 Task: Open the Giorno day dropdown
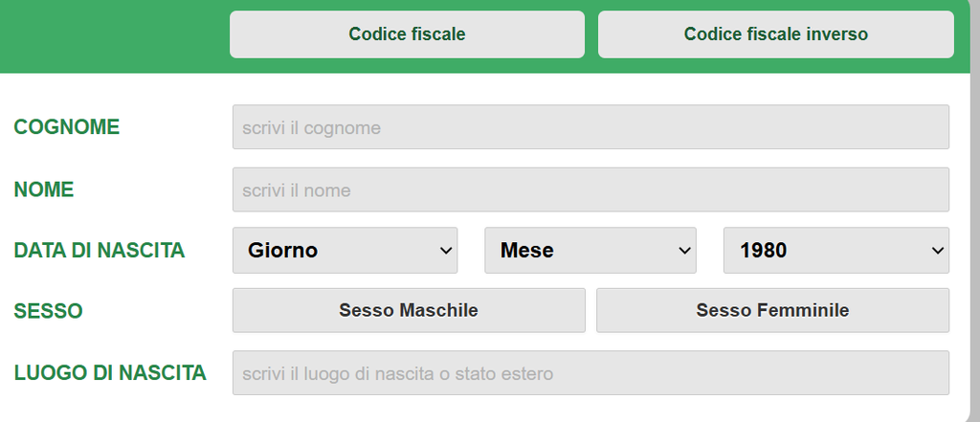click(345, 251)
